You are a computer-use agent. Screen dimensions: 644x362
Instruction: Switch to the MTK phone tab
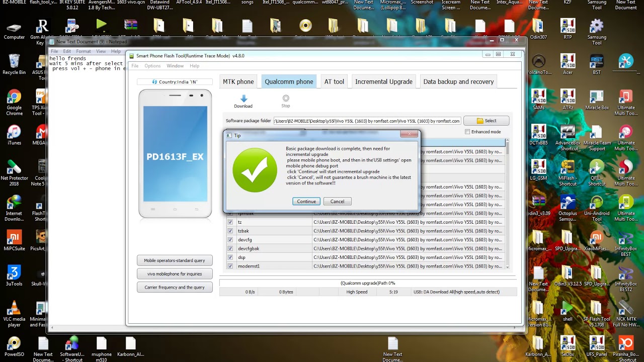click(238, 81)
